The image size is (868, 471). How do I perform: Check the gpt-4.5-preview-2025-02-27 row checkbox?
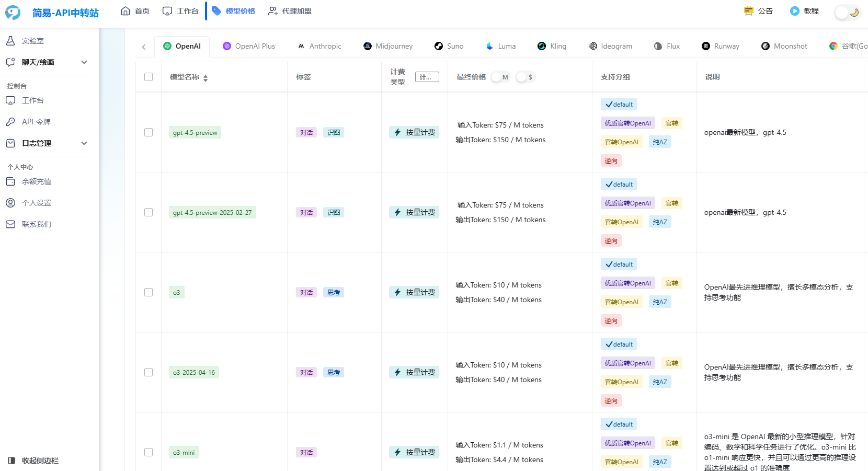coord(149,212)
